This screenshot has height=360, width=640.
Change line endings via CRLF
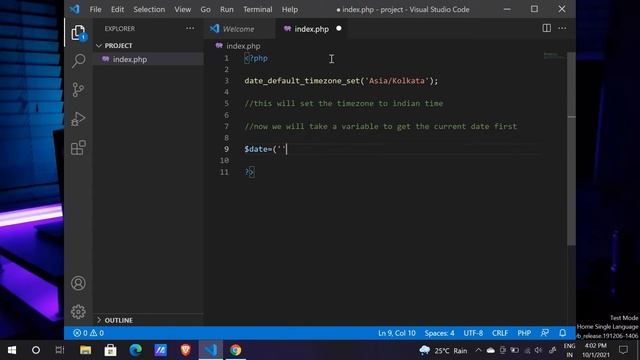[x=500, y=333]
